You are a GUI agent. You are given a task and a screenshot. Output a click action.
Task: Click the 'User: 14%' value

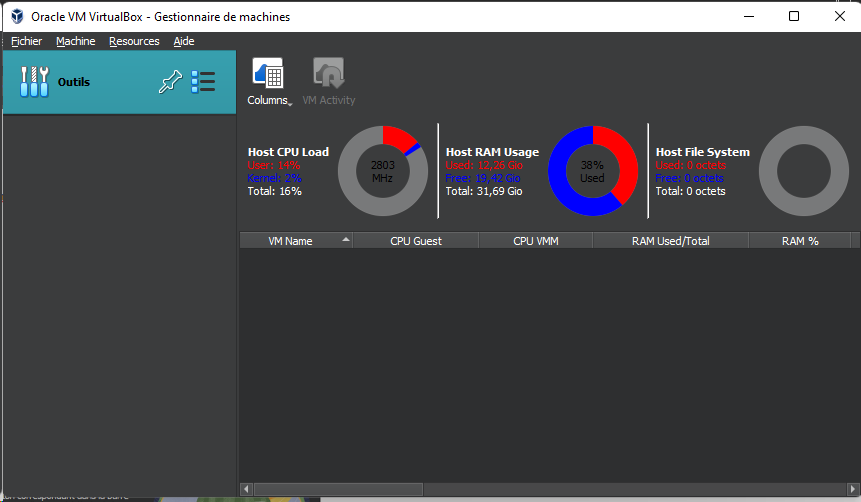pos(274,165)
